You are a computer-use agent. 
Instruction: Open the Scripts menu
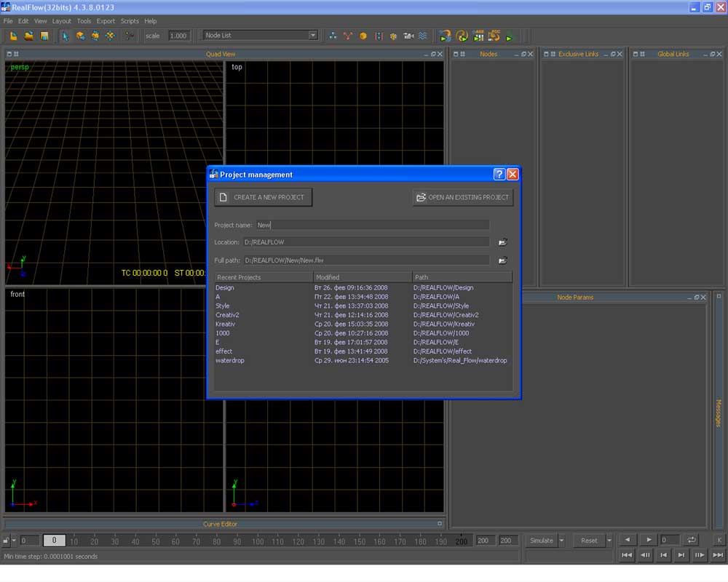point(130,21)
